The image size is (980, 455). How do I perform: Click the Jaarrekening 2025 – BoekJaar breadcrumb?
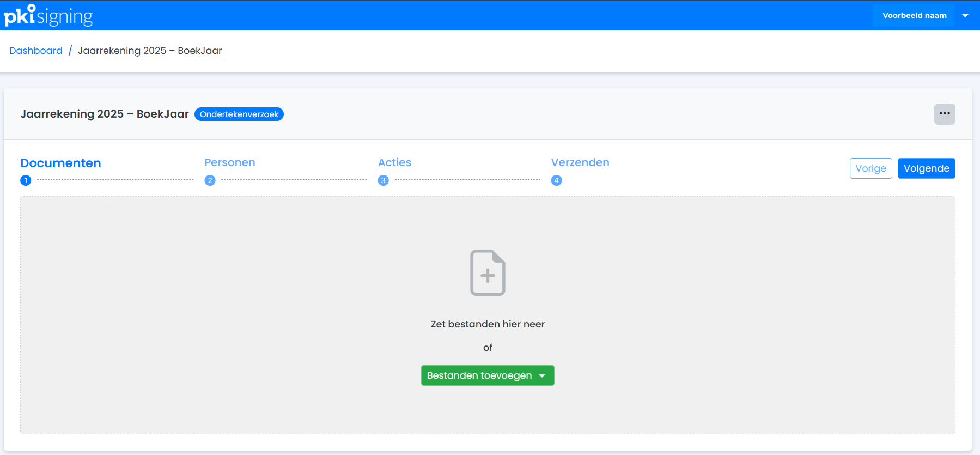click(150, 51)
